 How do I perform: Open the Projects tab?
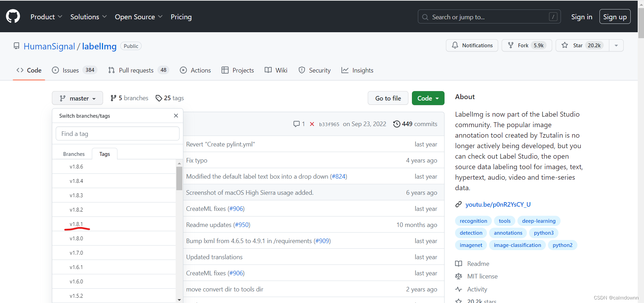pyautogui.click(x=238, y=70)
